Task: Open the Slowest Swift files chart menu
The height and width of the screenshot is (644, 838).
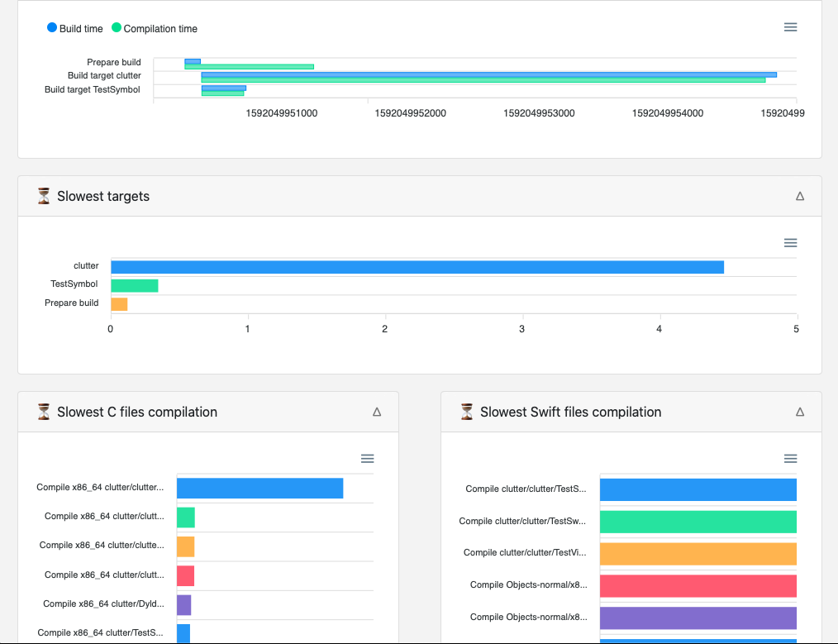Action: click(790, 459)
